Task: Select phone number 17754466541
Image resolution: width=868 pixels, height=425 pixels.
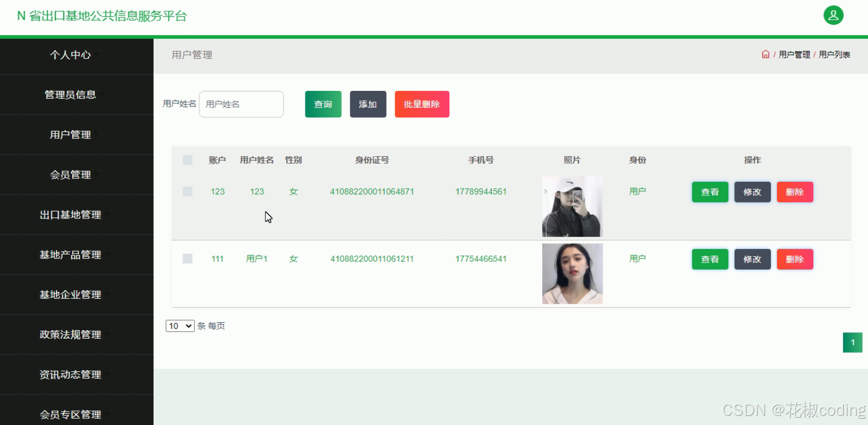Action: (481, 258)
